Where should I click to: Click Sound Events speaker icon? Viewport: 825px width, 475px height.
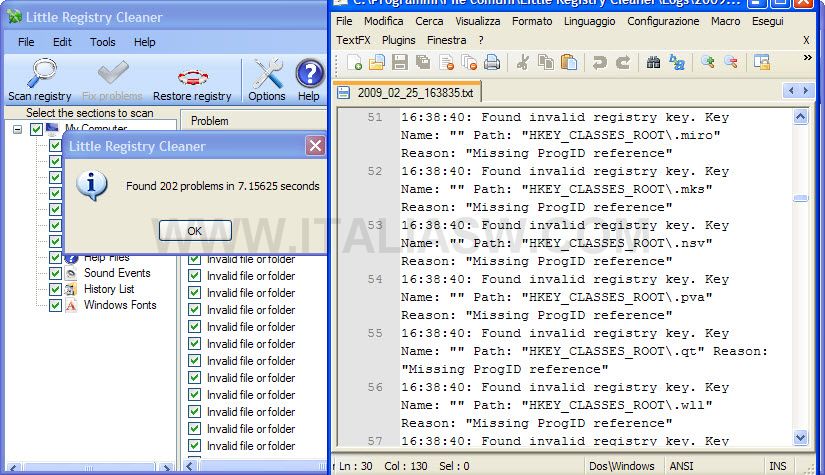coord(71,273)
